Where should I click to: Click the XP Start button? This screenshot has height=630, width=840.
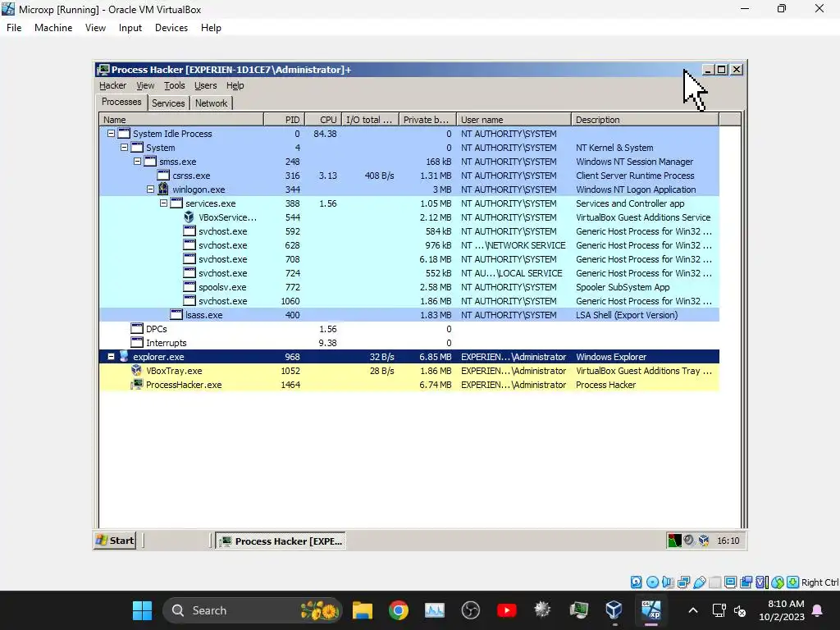click(115, 541)
